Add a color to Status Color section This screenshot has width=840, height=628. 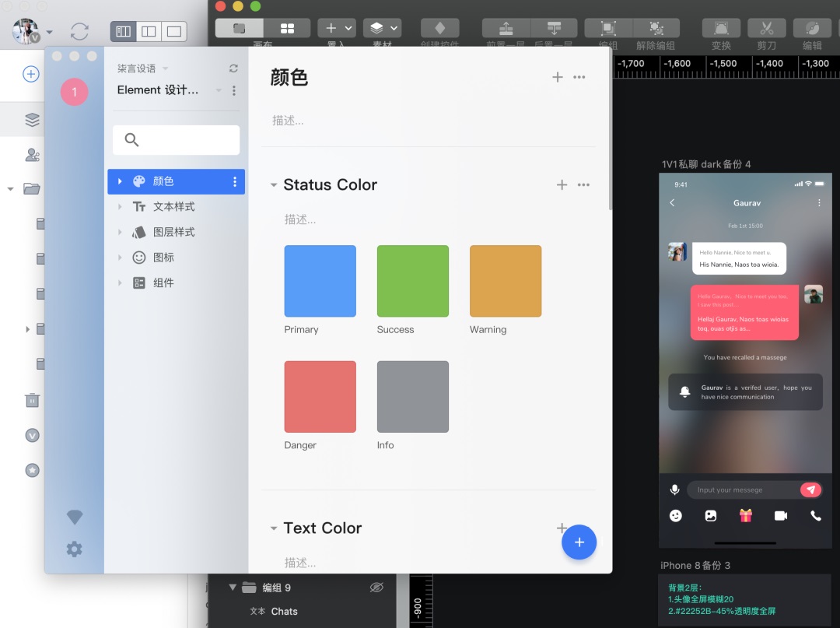562,185
